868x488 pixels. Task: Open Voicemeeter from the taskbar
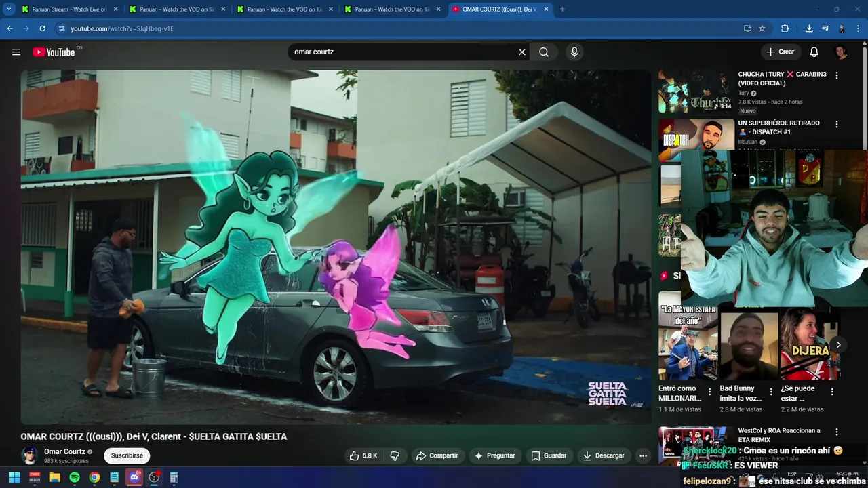(35, 477)
